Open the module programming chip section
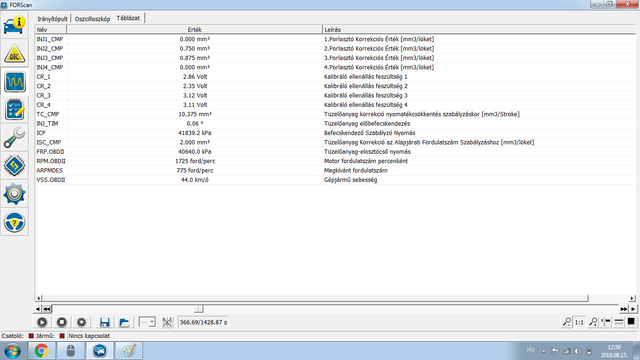The width and height of the screenshot is (640, 360). tap(15, 165)
